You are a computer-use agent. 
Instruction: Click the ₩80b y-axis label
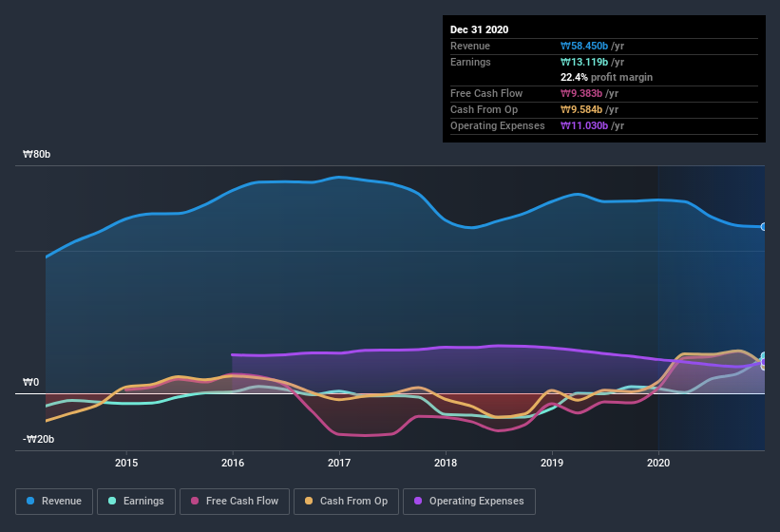[x=37, y=155]
